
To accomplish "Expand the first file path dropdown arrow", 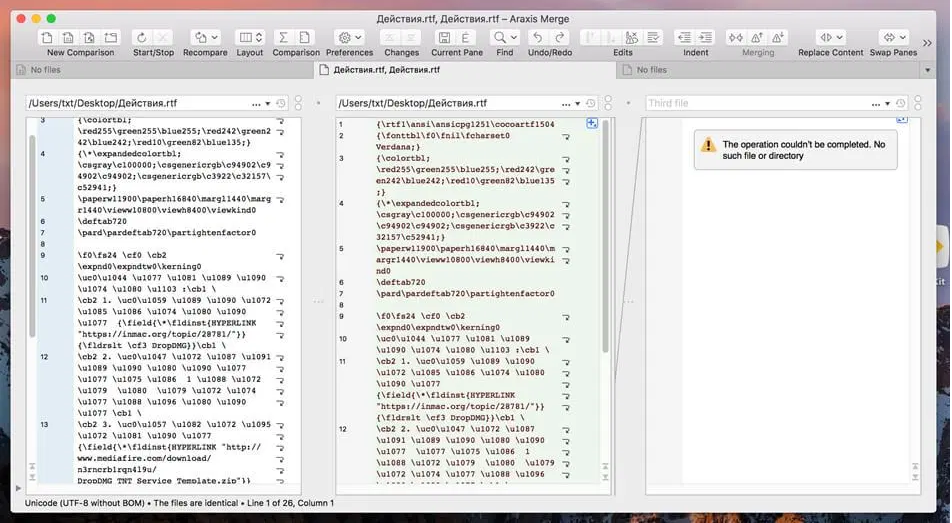I will [267, 104].
